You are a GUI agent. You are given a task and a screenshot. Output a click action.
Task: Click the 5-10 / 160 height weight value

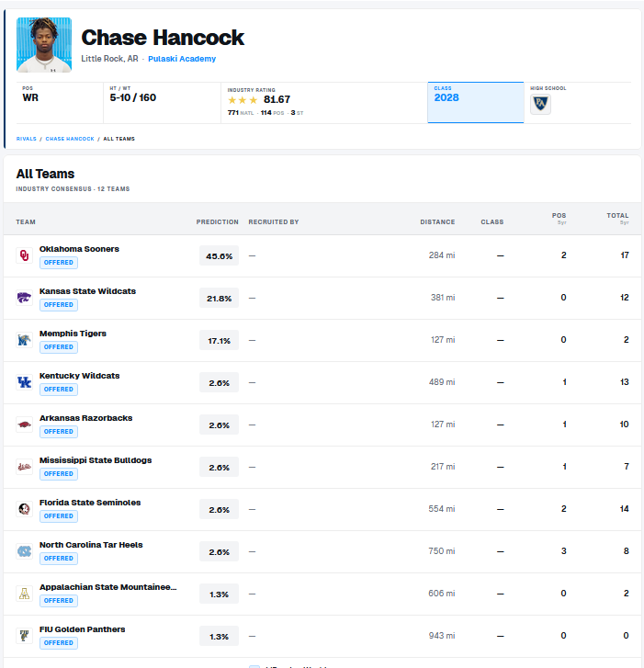pos(133,97)
